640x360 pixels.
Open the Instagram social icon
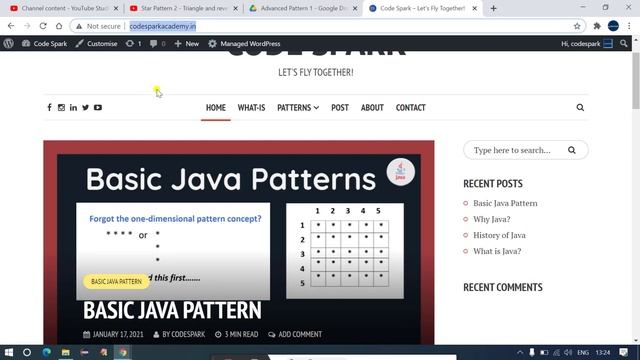coord(61,107)
